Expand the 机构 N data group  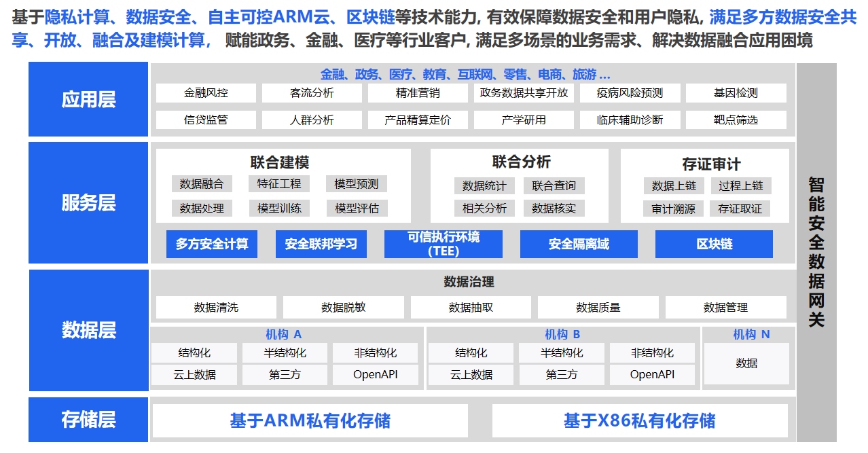click(x=746, y=333)
